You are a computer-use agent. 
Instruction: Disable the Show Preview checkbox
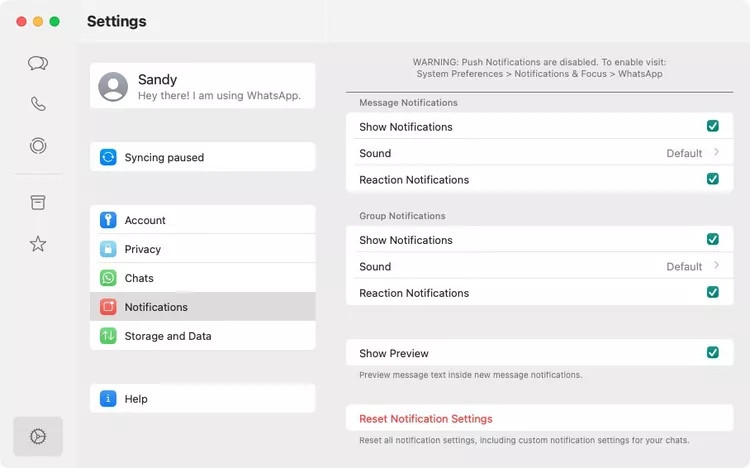click(x=713, y=353)
